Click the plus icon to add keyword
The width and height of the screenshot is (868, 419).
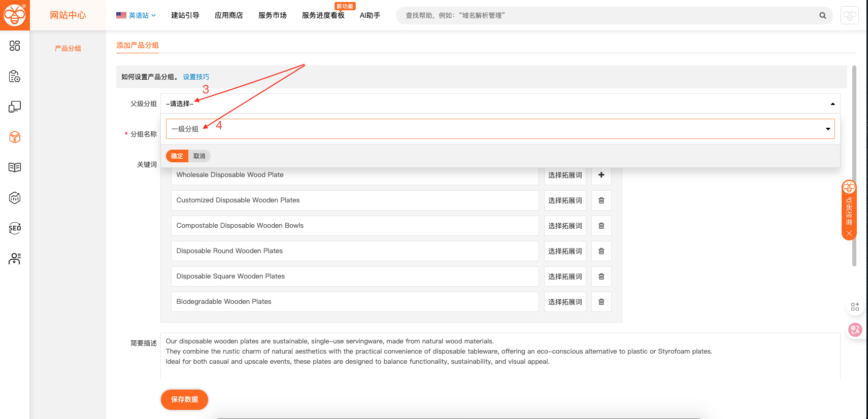601,175
